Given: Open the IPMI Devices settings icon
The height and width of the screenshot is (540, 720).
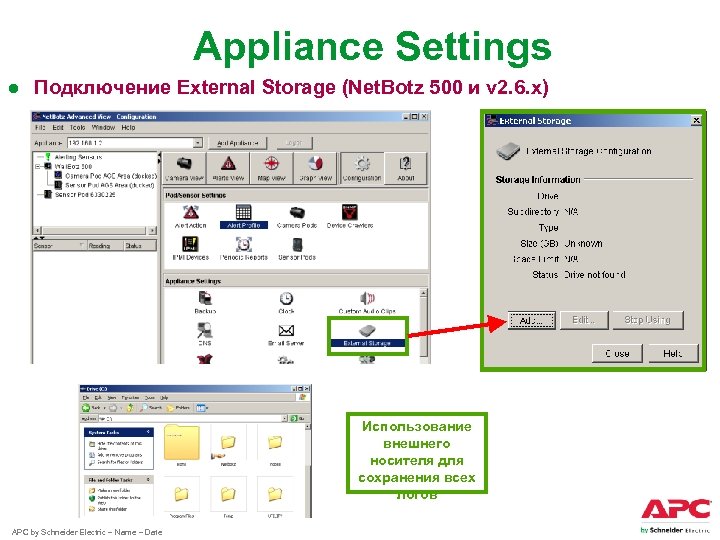Looking at the screenshot, I should tap(191, 248).
